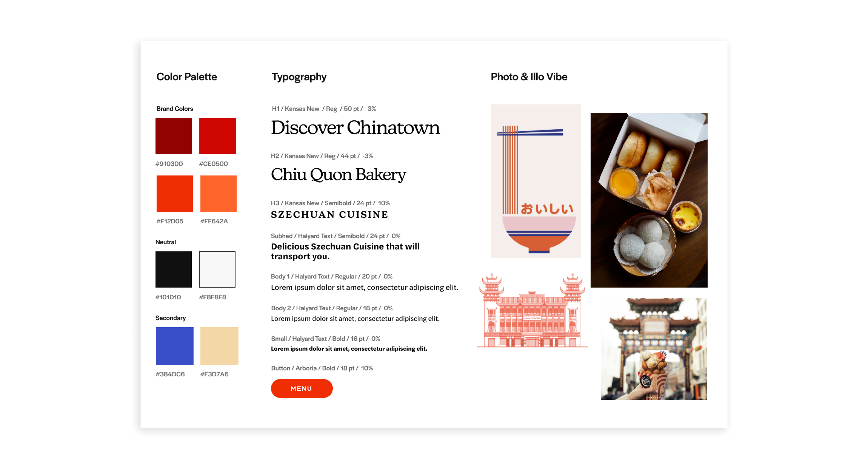Click the Delicious Szechuan Cuisine subhead text
This screenshot has width=868, height=470.
pos(345,251)
